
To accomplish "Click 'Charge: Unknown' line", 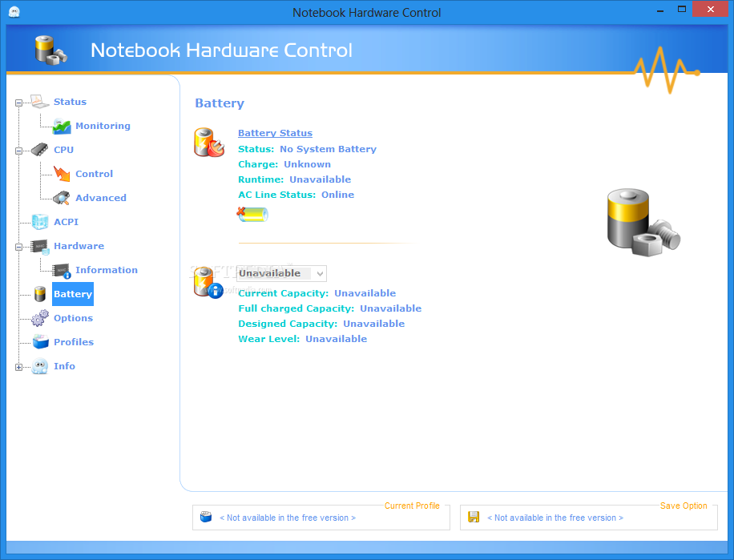I will tap(284, 164).
